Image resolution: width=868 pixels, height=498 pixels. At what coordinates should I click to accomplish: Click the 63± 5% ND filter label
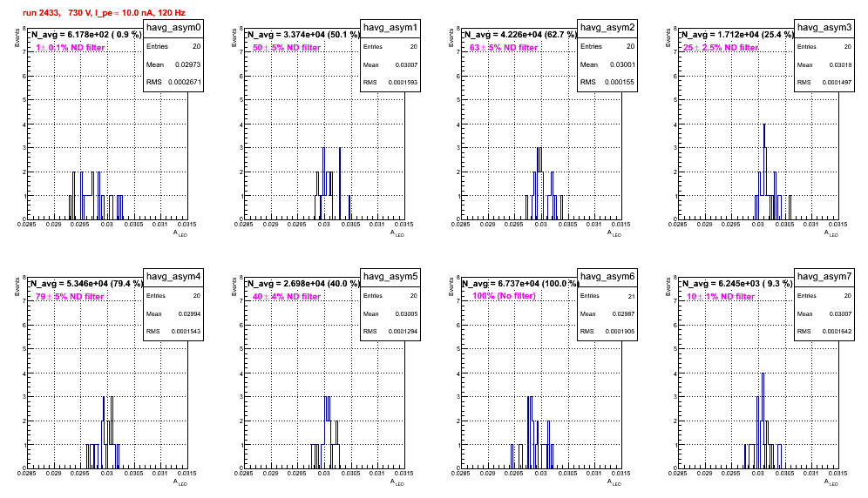(x=504, y=48)
